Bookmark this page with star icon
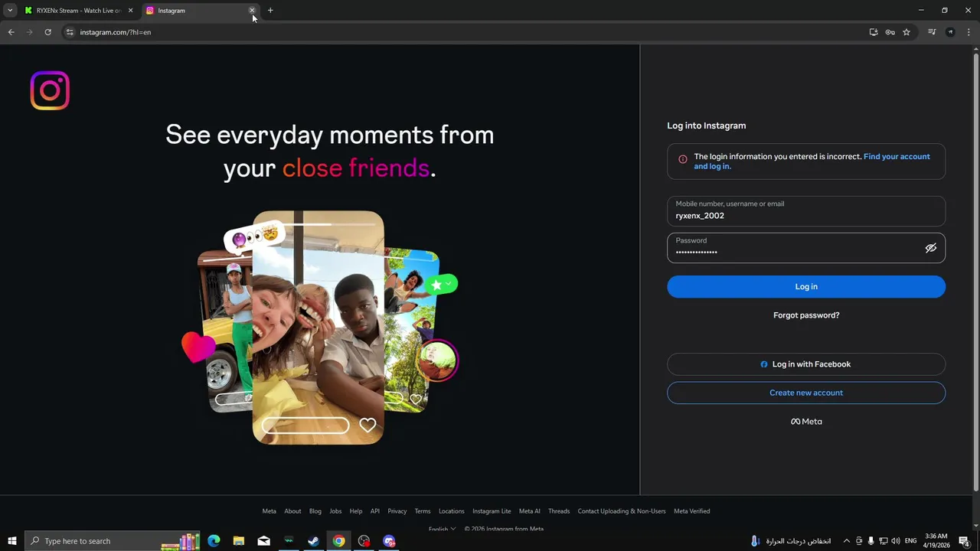The image size is (980, 551). click(906, 32)
